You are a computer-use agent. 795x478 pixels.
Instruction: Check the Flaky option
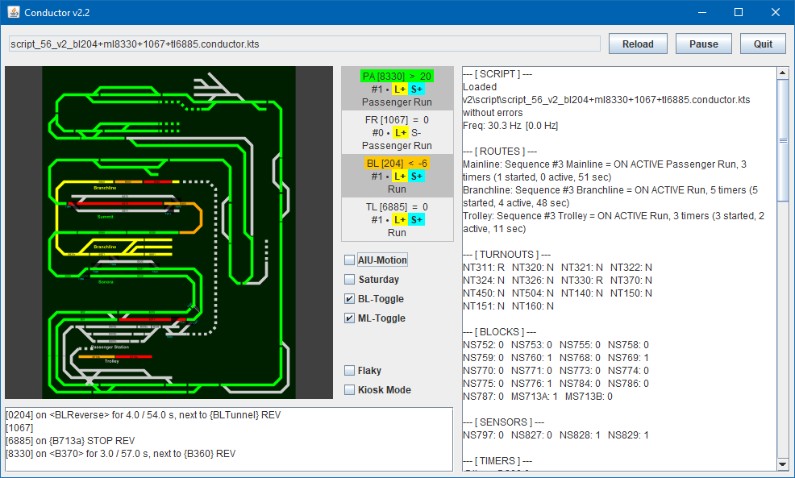point(349,371)
